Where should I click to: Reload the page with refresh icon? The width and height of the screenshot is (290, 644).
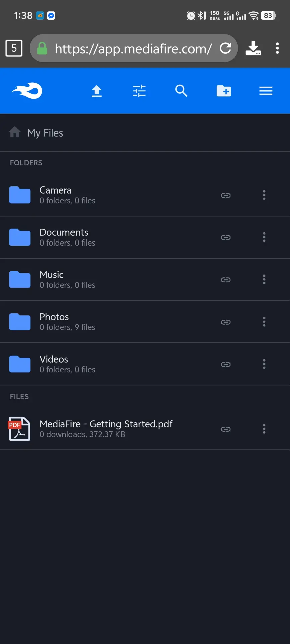coord(225,48)
